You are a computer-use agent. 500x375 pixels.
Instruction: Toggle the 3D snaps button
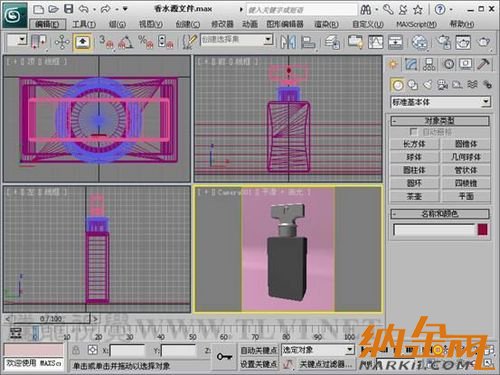(x=106, y=42)
